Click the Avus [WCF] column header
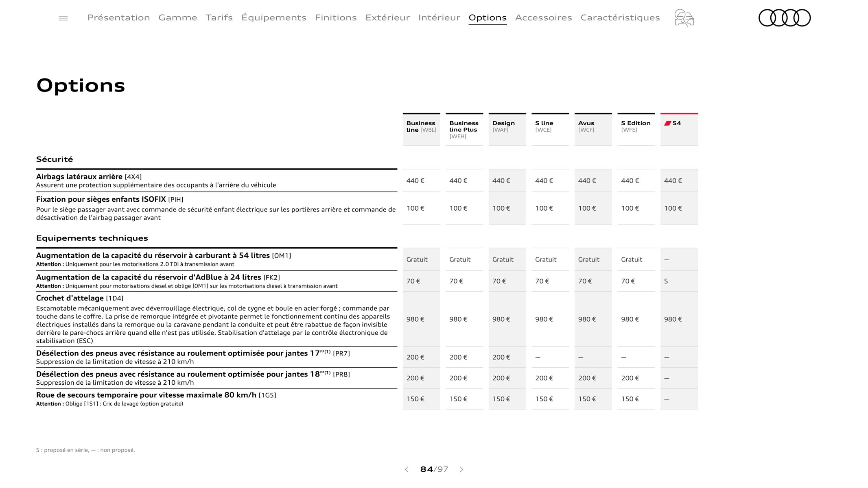868x488 pixels. point(593,129)
